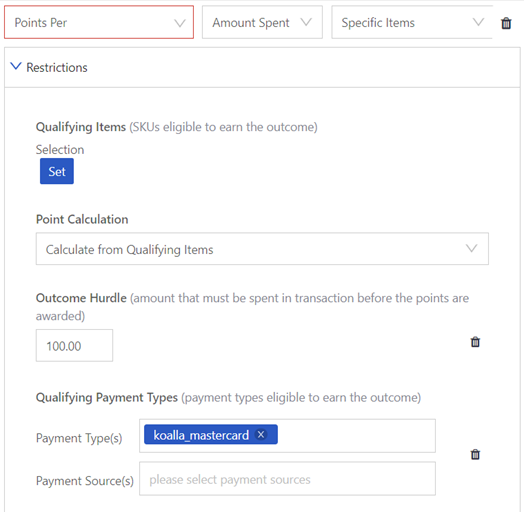Collapse the Restrictions section via its chevron
Image resolution: width=524 pixels, height=512 pixels.
[16, 66]
